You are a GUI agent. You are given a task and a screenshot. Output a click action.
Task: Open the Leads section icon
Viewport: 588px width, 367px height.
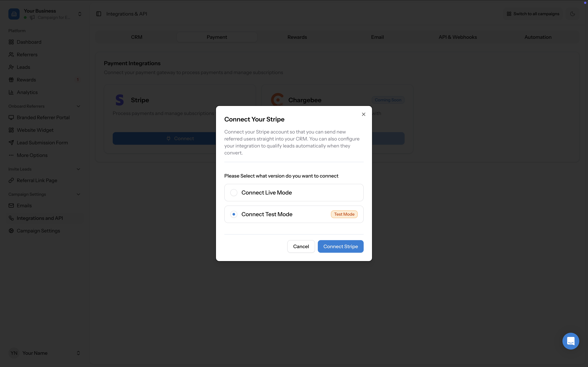(11, 67)
